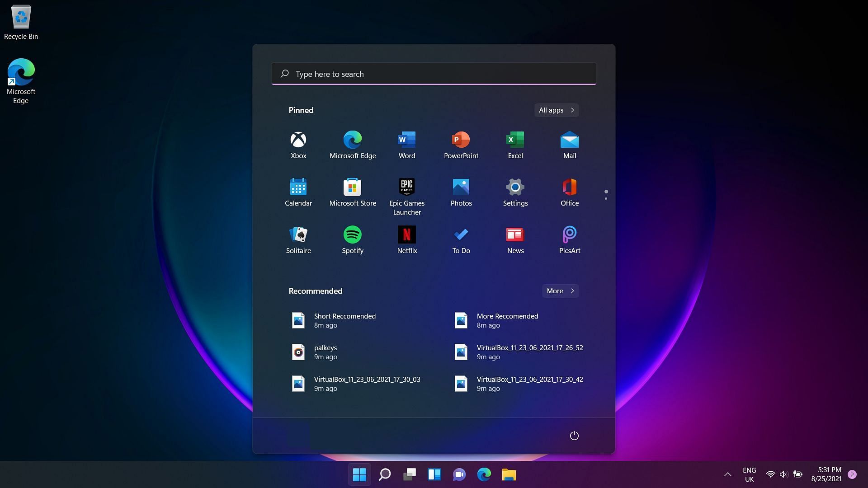Open Microsoft News app
The width and height of the screenshot is (868, 488).
coord(515,239)
